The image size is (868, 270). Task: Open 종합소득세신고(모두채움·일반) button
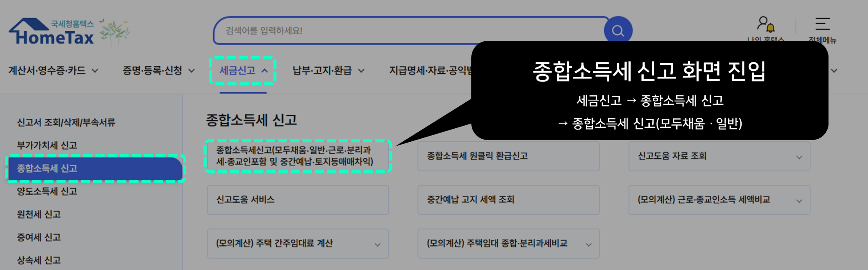tap(298, 156)
